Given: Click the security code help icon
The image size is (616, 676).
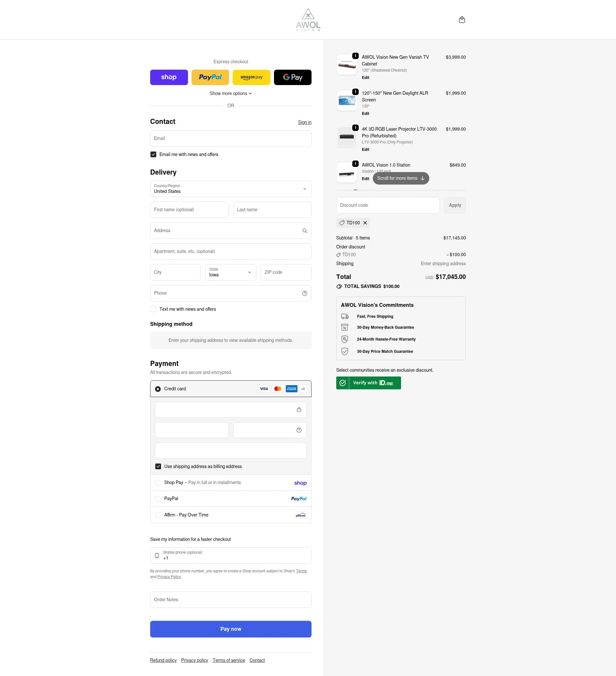Looking at the screenshot, I should 299,430.
